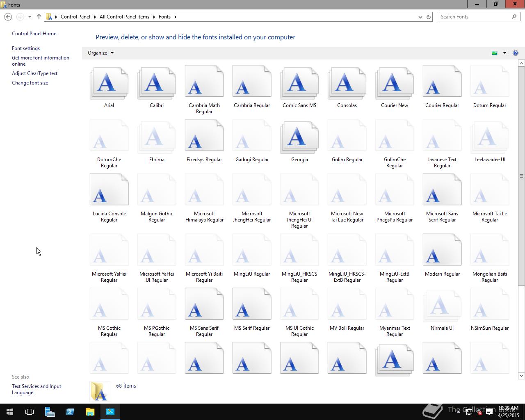The width and height of the screenshot is (525, 420).
Task: Go back with the back arrow
Action: (8, 17)
